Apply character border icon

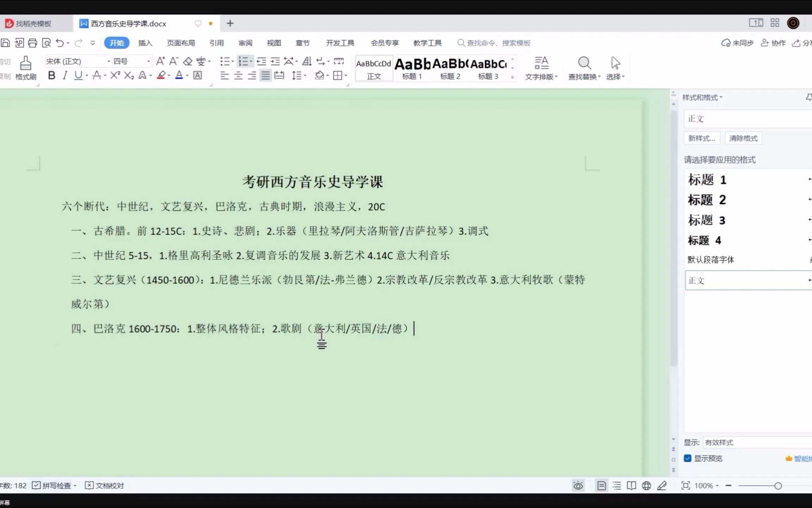pyautogui.click(x=198, y=75)
